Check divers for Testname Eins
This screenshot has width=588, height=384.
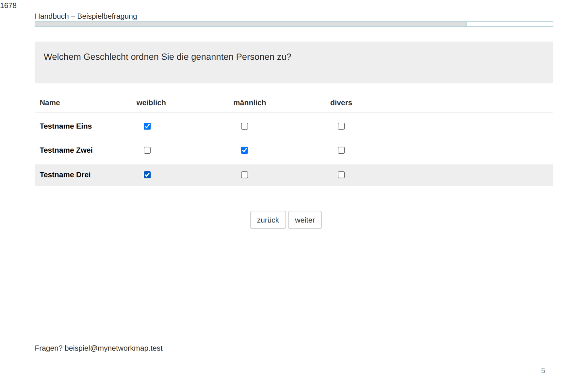click(x=341, y=126)
